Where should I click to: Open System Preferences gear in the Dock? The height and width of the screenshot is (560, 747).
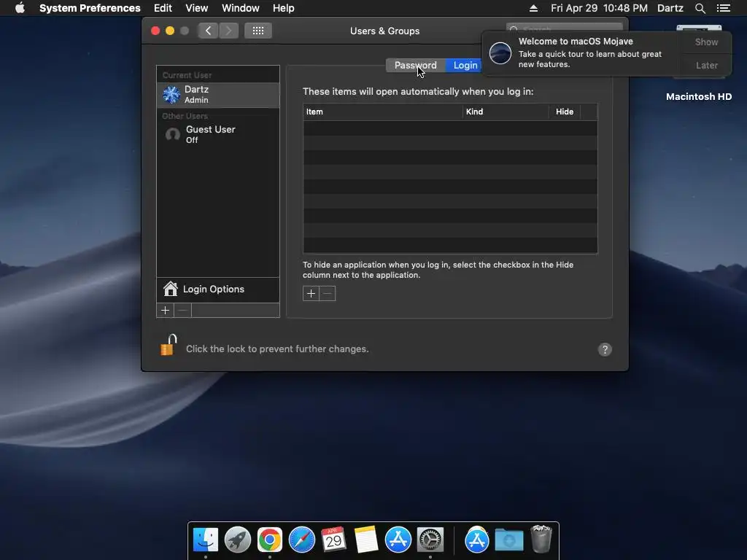pos(430,540)
